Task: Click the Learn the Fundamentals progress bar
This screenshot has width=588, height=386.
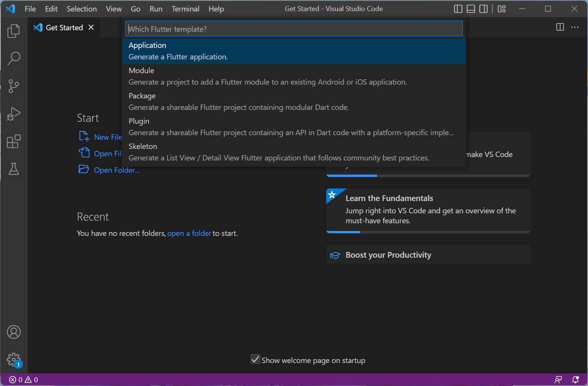Action: tap(428, 232)
